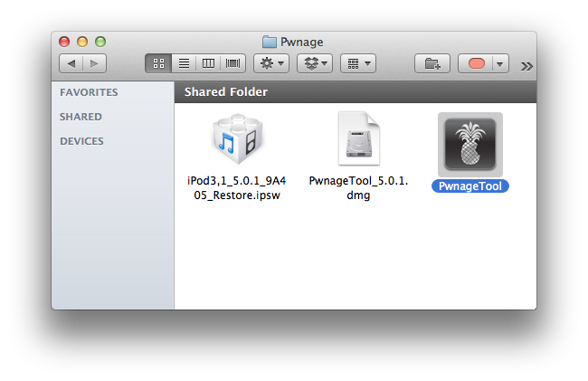Click the FAVORITES sidebar heading
The image size is (588, 381).
[89, 92]
